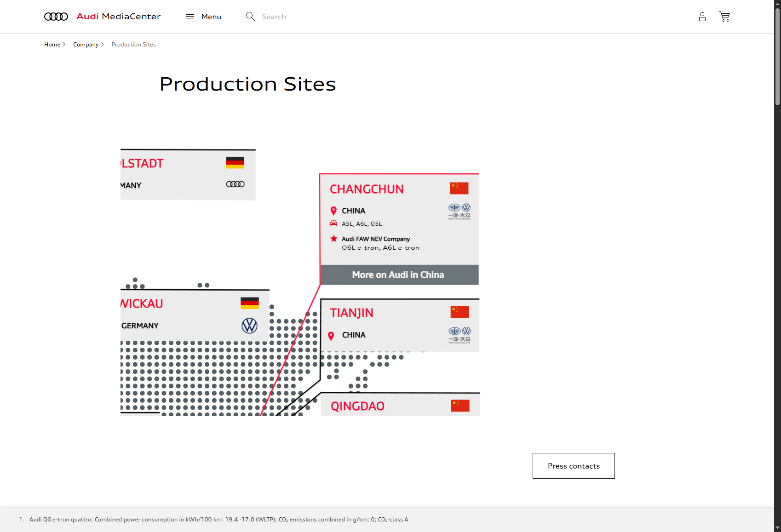The height and width of the screenshot is (532, 781).
Task: Select the Qingdao site card title
Action: [357, 406]
